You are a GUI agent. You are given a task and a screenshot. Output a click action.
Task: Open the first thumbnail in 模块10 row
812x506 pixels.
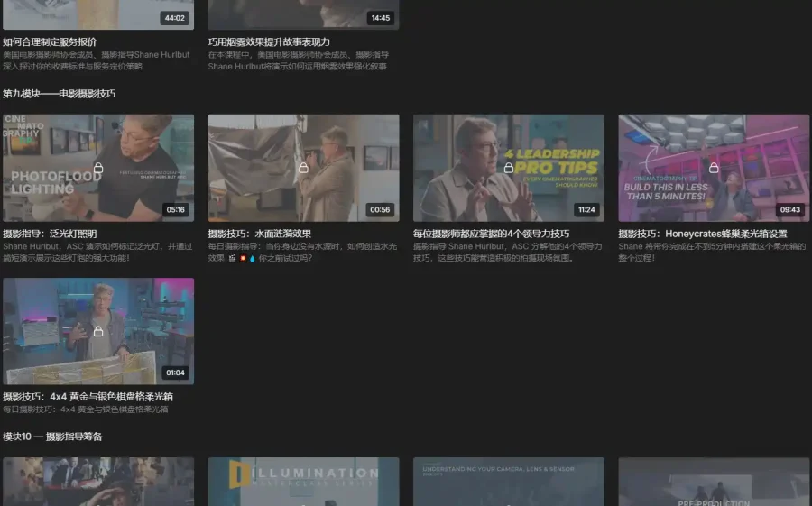tap(98, 482)
